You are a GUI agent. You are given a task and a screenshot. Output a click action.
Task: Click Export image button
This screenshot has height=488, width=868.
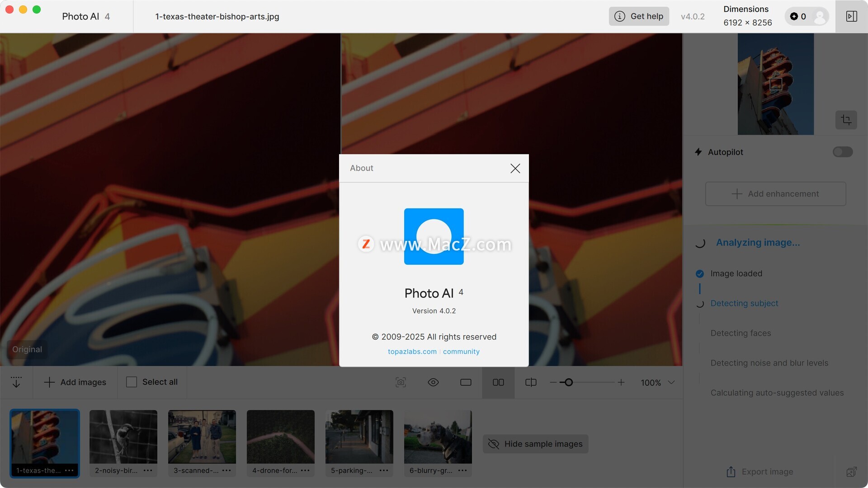(759, 472)
